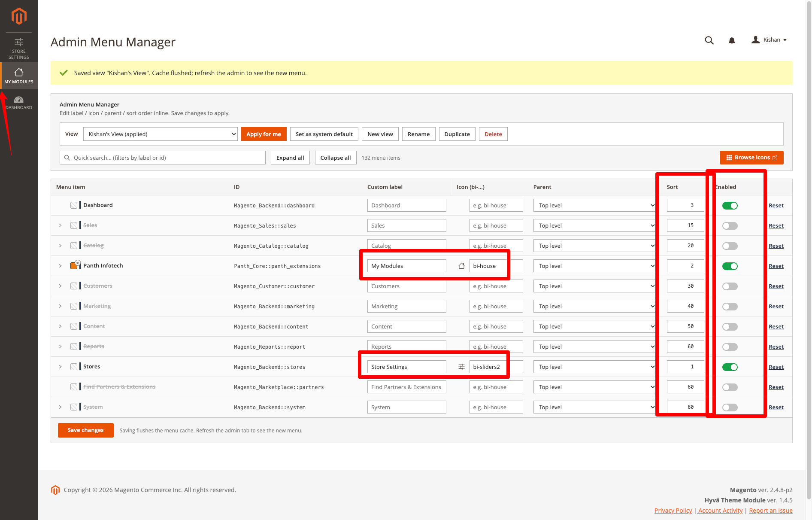Enable the Content menu item toggle
812x520 pixels.
pyautogui.click(x=730, y=327)
